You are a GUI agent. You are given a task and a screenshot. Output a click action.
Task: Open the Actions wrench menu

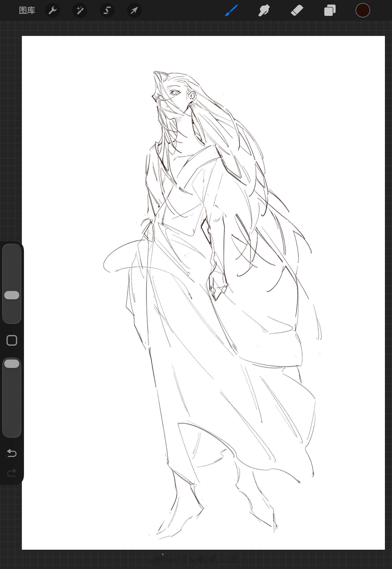click(53, 10)
